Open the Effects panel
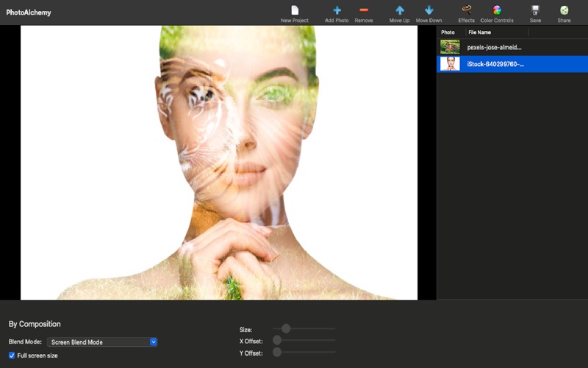The width and height of the screenshot is (588, 368). pyautogui.click(x=466, y=10)
